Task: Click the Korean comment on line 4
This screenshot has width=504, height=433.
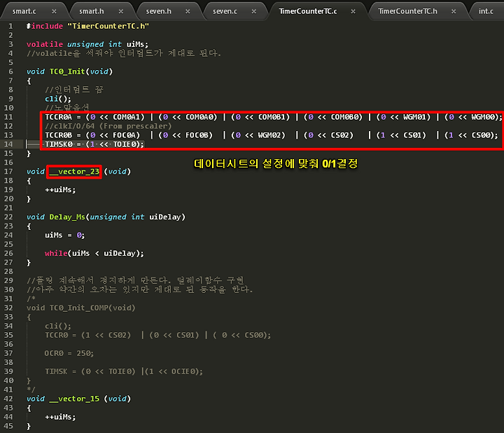Action: pos(124,53)
